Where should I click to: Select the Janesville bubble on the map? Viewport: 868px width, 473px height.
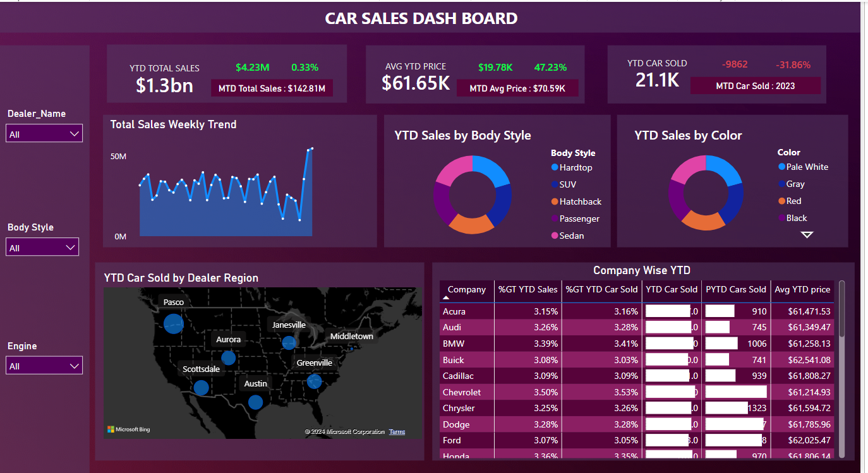click(289, 343)
